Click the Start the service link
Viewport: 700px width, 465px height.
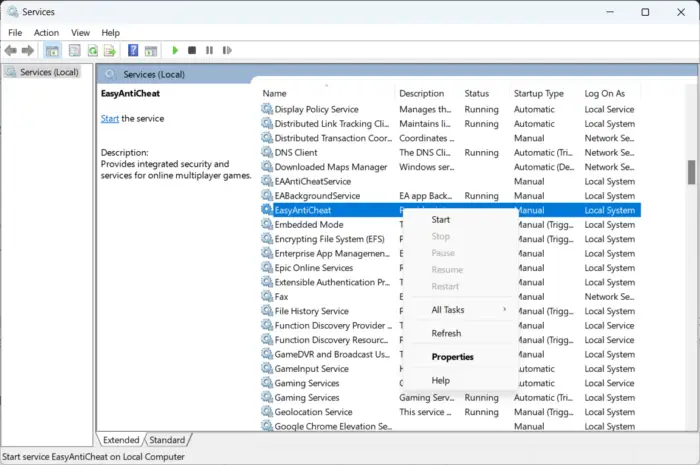tap(109, 119)
